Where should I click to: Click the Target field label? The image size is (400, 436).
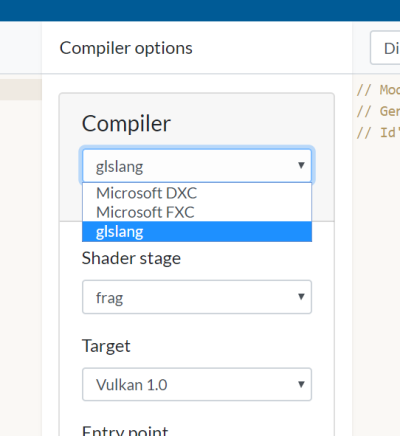106,346
